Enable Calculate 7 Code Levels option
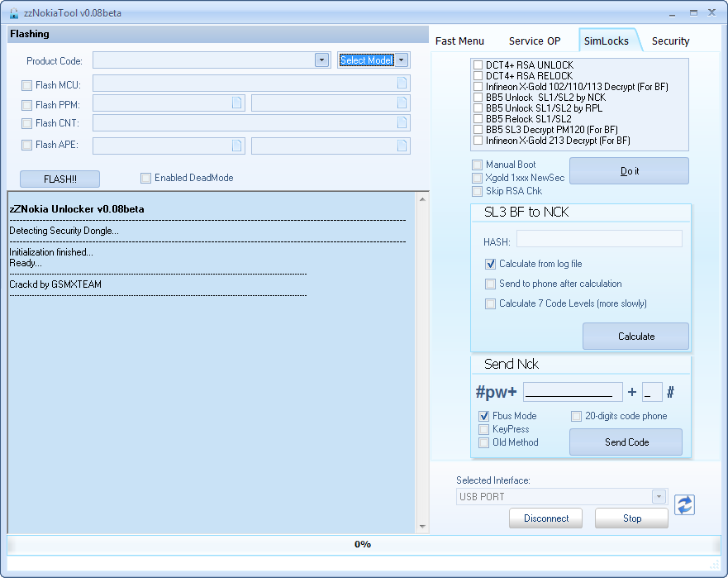Viewport: 728px width, 578px height. coord(490,303)
